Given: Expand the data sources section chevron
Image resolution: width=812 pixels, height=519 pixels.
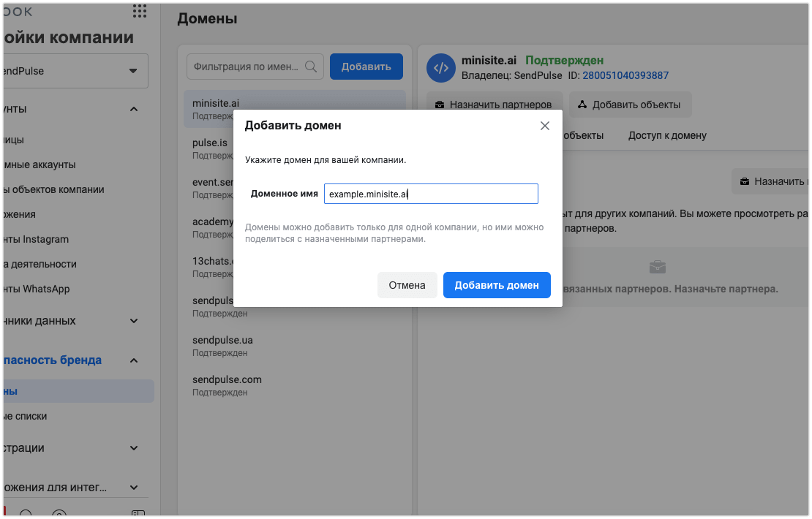Looking at the screenshot, I should (x=134, y=321).
